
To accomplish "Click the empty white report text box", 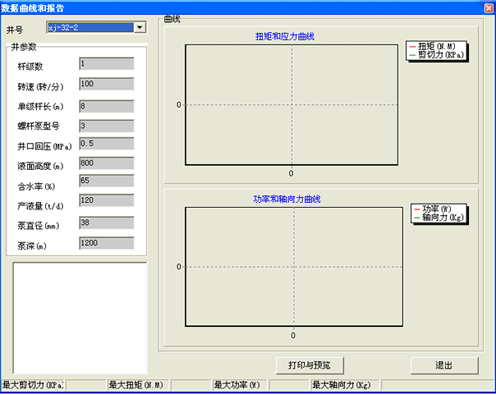I will (x=80, y=318).
